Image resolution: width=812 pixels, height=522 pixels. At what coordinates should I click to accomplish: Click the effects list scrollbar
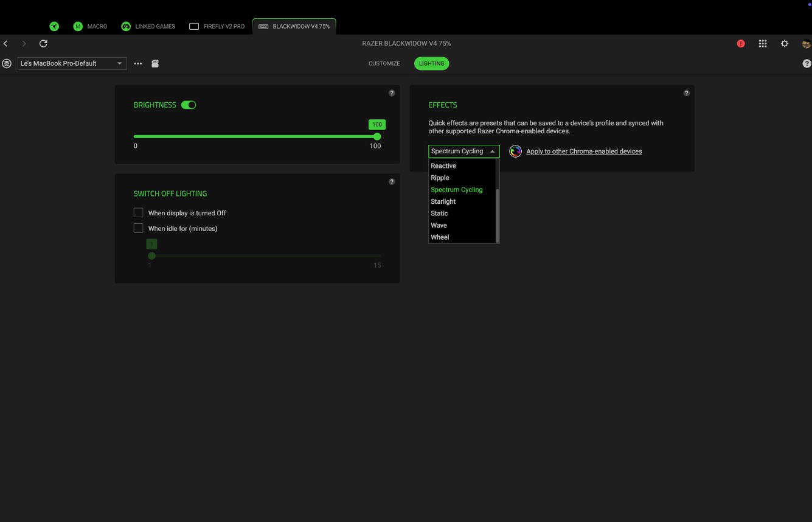(498, 215)
